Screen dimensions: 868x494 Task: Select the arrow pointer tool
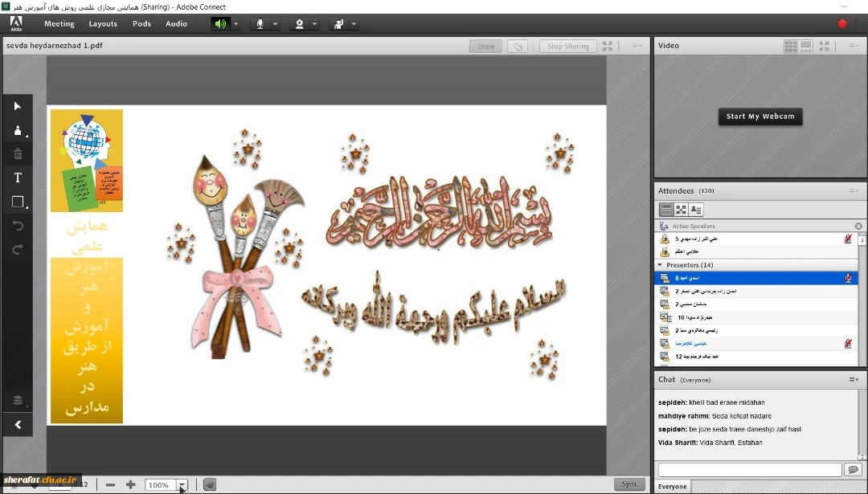click(x=18, y=106)
